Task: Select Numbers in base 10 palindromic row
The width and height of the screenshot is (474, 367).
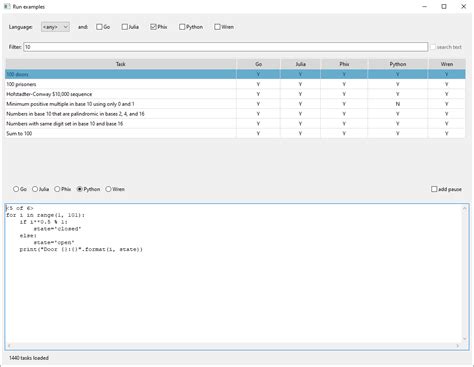Action: point(235,114)
